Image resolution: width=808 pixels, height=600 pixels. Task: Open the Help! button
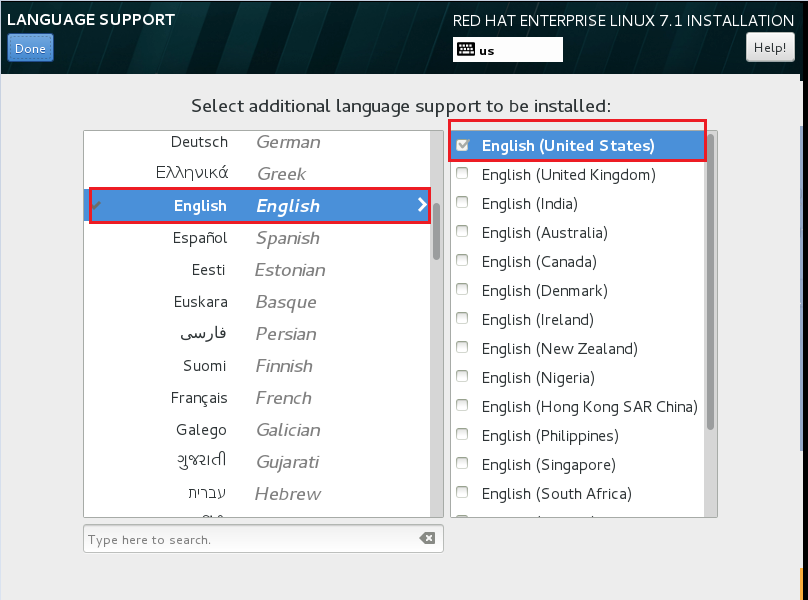pyautogui.click(x=770, y=47)
